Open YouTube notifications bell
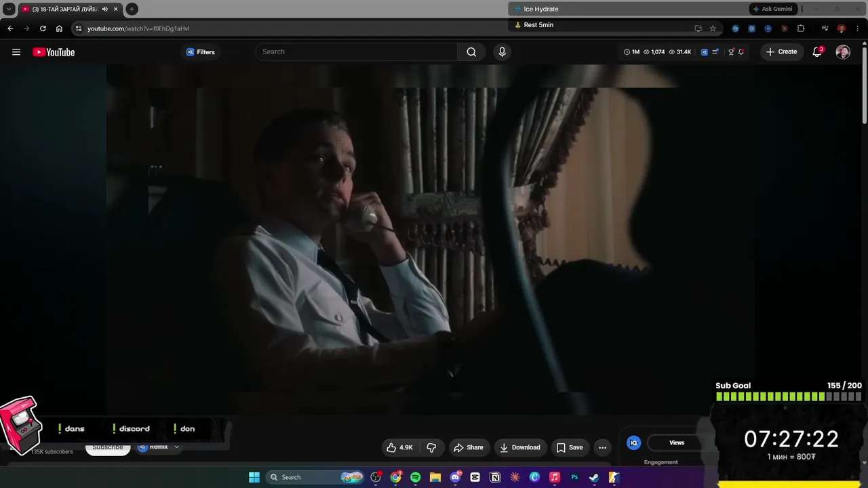This screenshot has width=868, height=488. pyautogui.click(x=817, y=52)
